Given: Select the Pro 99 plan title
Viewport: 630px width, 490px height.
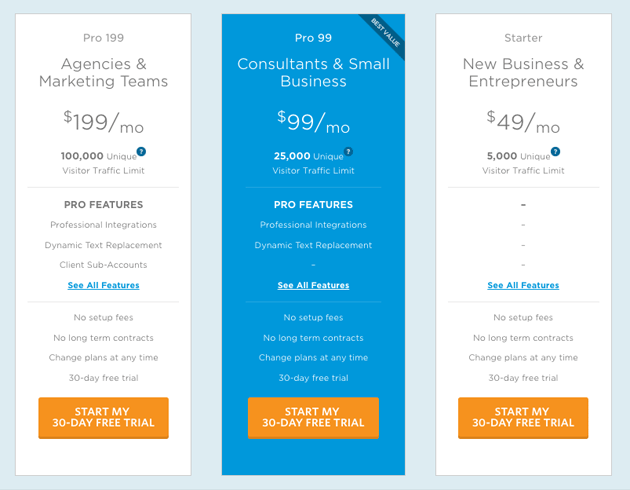Looking at the screenshot, I should click(313, 38).
